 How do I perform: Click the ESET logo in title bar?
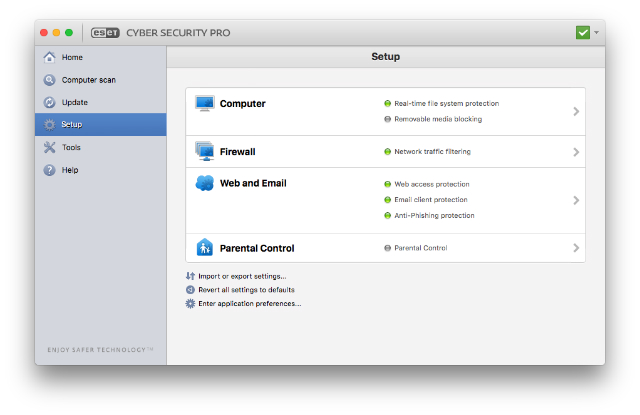[x=105, y=33]
